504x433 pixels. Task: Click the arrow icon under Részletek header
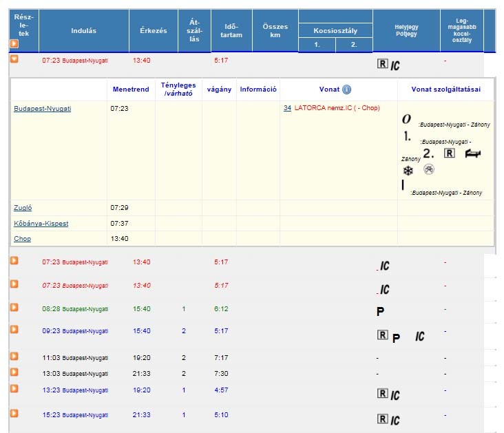pyautogui.click(x=14, y=44)
